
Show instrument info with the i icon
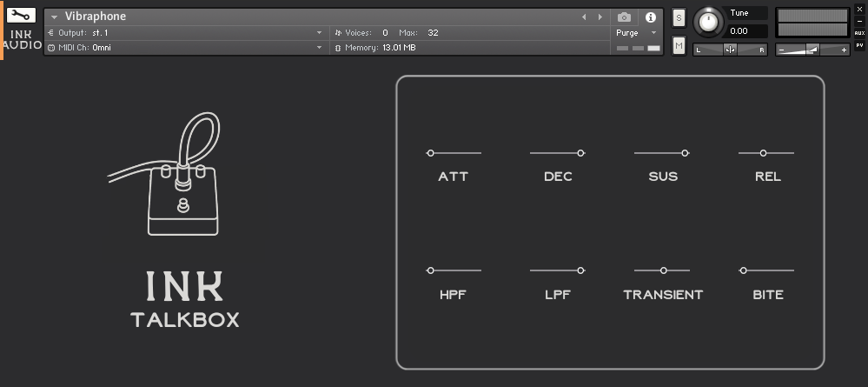click(x=650, y=17)
